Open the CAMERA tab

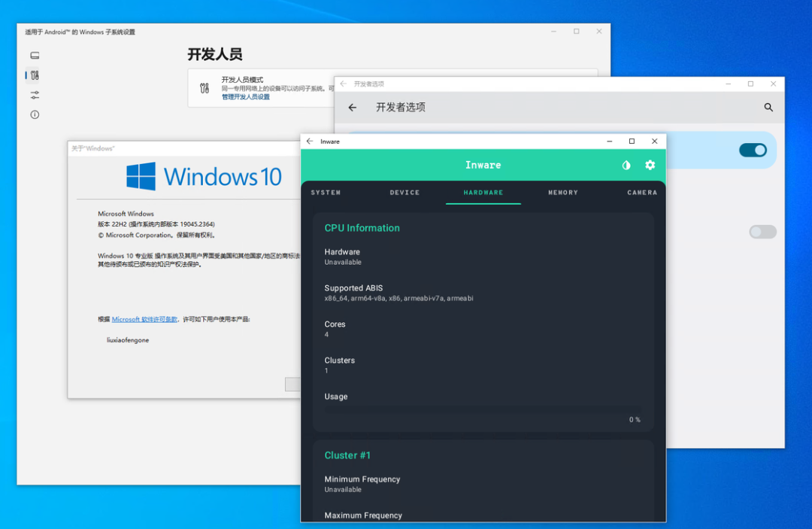[642, 192]
